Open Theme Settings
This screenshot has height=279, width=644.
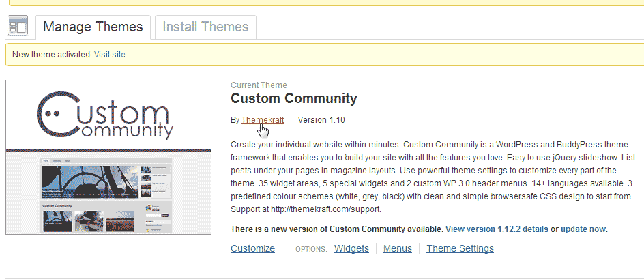point(460,248)
